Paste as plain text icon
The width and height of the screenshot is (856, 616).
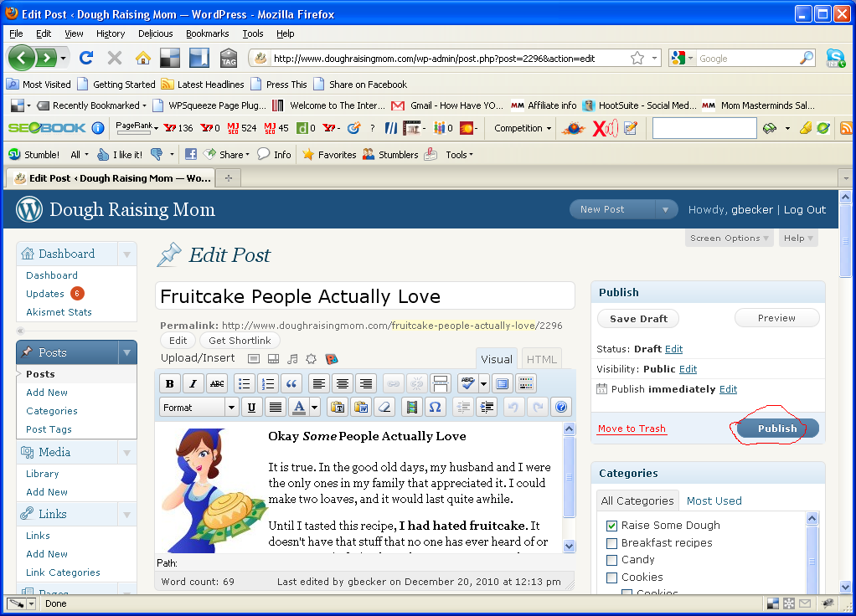click(338, 407)
